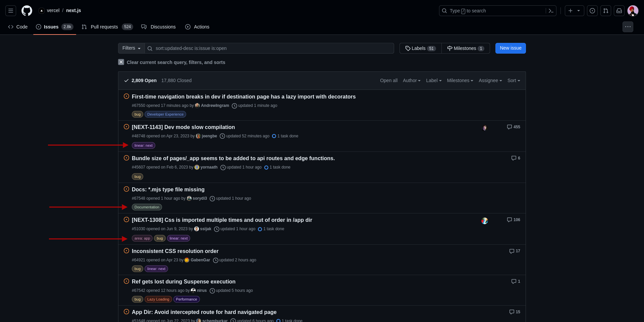The width and height of the screenshot is (644, 322).
Task: Click the X clear search icon
Action: pyautogui.click(x=121, y=62)
